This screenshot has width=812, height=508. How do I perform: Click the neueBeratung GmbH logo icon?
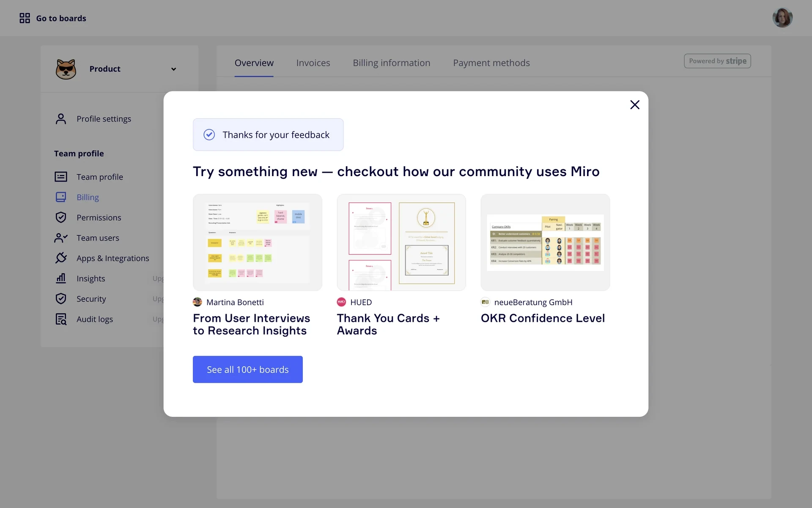485,302
